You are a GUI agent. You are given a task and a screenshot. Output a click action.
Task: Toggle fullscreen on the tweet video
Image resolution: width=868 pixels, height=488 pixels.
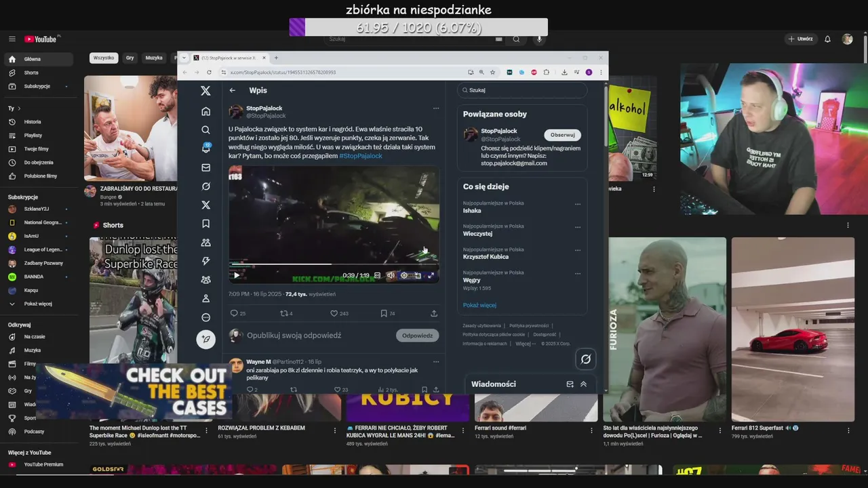(x=431, y=275)
